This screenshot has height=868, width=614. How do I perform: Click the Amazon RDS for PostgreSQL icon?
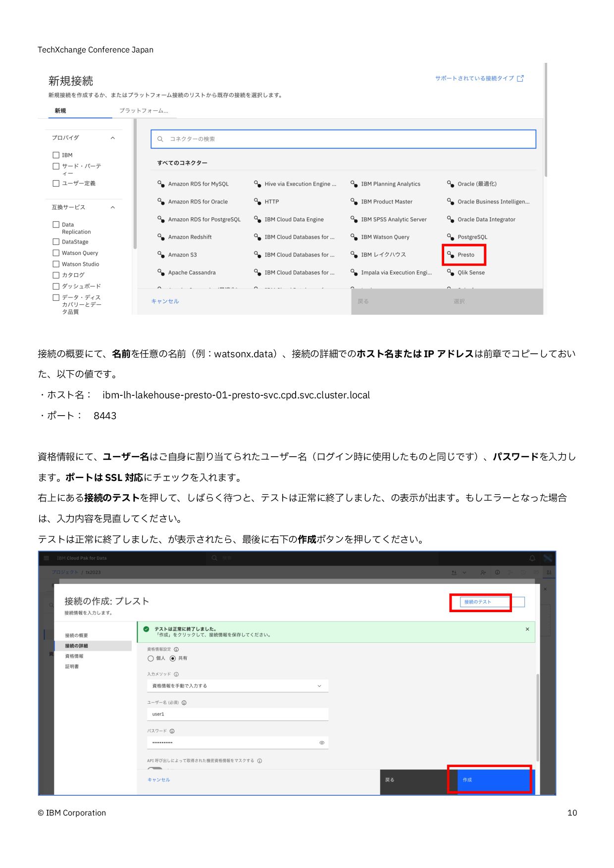pos(161,219)
